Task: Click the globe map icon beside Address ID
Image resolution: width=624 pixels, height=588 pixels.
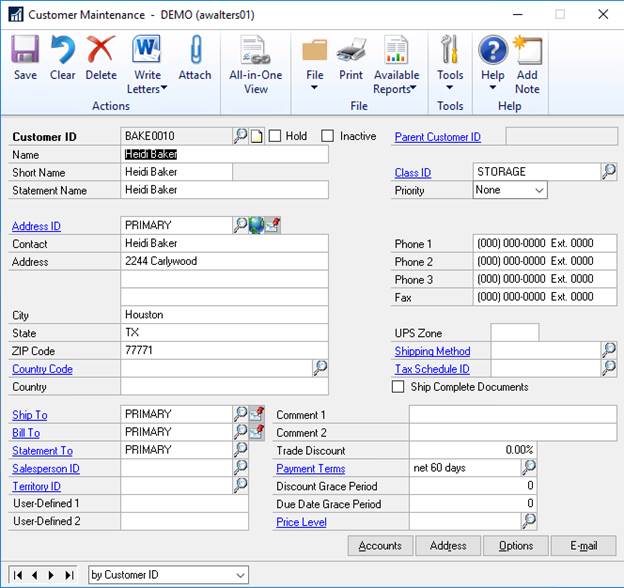Action: tap(257, 226)
